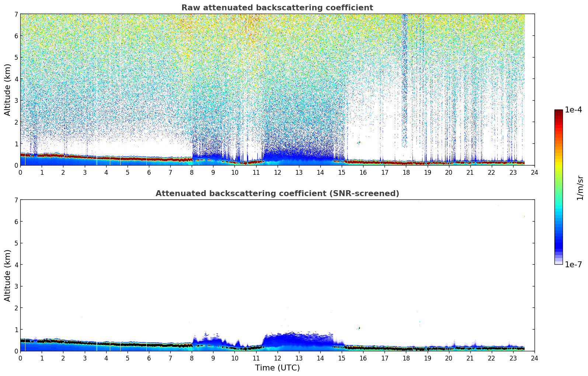Select the 4 km altitude tick on the SNR-screened plot
The image size is (588, 376).
(x=16, y=265)
